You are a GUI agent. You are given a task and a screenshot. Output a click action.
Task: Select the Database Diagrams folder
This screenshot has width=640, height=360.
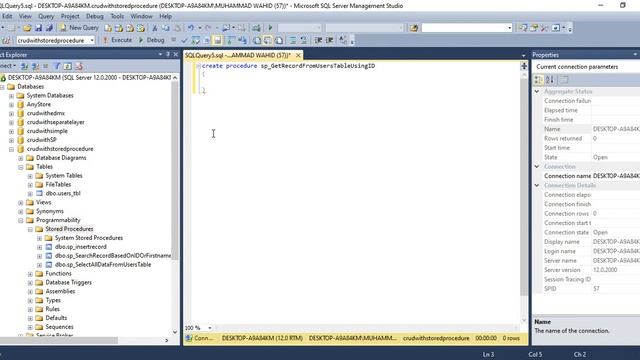click(61, 158)
